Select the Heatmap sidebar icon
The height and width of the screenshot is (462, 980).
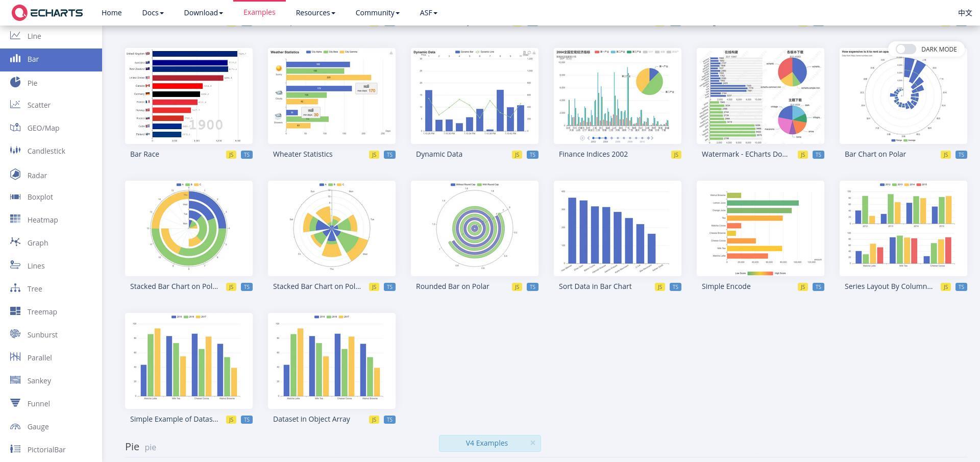coord(15,220)
